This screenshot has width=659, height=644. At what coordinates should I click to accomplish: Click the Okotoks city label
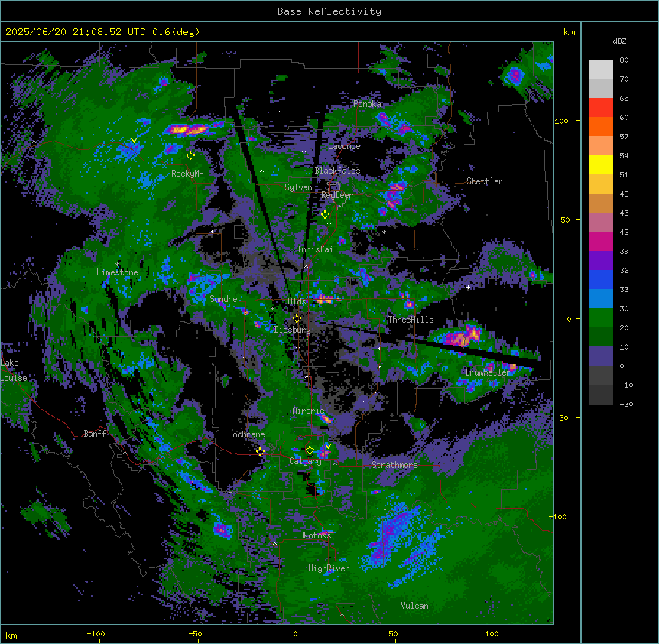[315, 535]
